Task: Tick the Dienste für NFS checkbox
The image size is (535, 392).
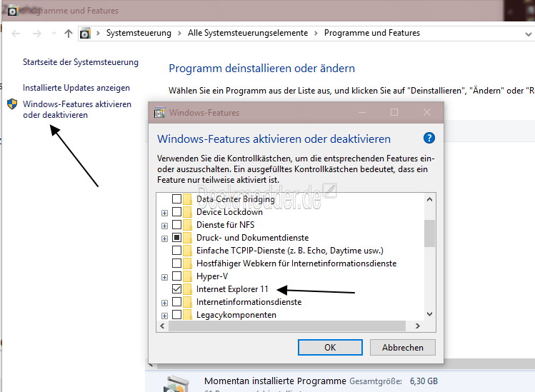Action: tap(176, 224)
